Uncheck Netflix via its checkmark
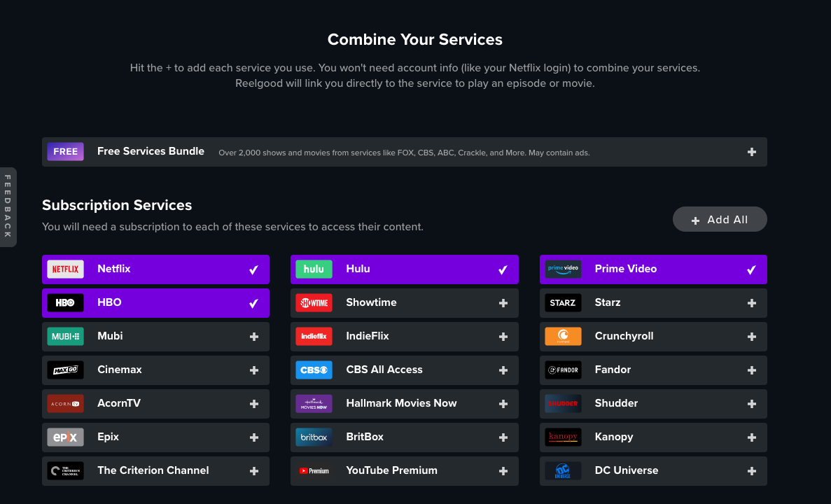 click(254, 269)
